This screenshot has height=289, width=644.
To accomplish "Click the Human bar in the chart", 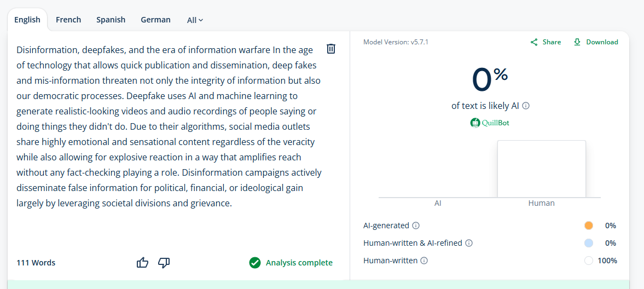I will pos(541,169).
